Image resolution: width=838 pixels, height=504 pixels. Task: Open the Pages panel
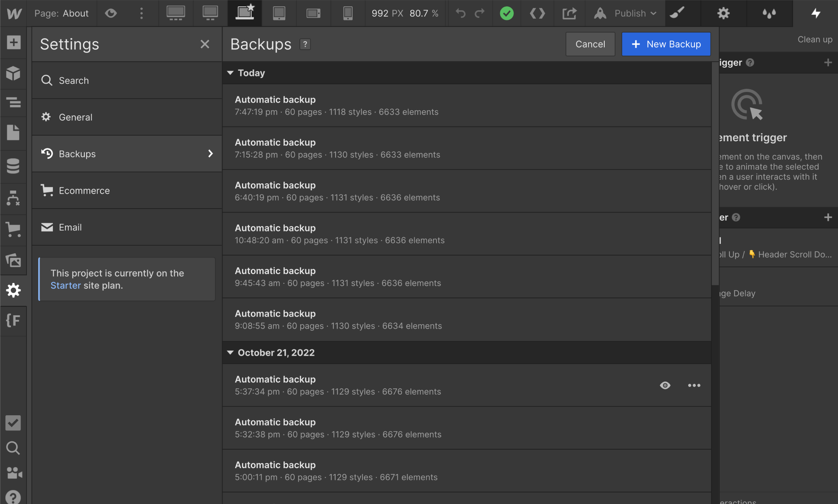coord(13,132)
